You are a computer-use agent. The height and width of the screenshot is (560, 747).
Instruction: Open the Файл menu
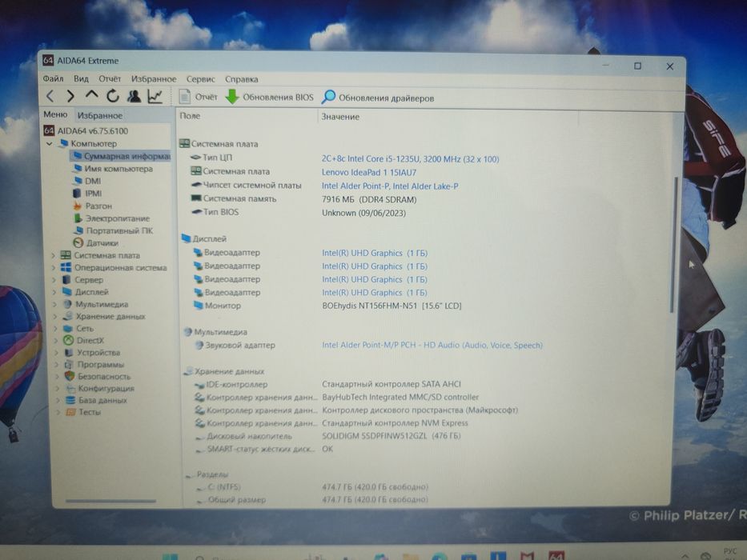click(x=54, y=78)
